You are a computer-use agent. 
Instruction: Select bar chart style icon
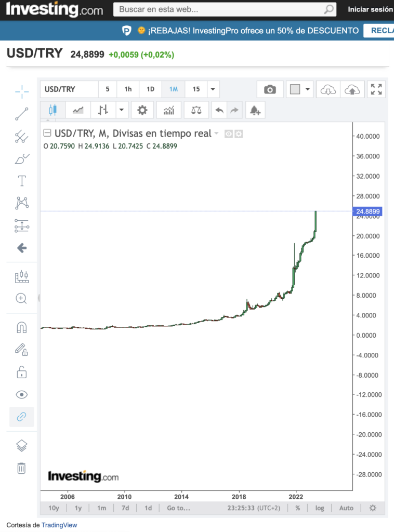[x=103, y=110]
